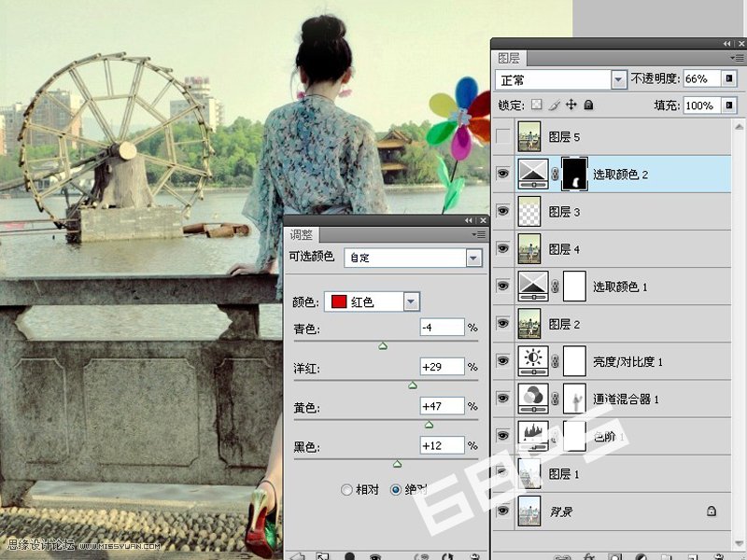
Task: Click 色阶 1 levels histogram icon
Action: pos(533,436)
